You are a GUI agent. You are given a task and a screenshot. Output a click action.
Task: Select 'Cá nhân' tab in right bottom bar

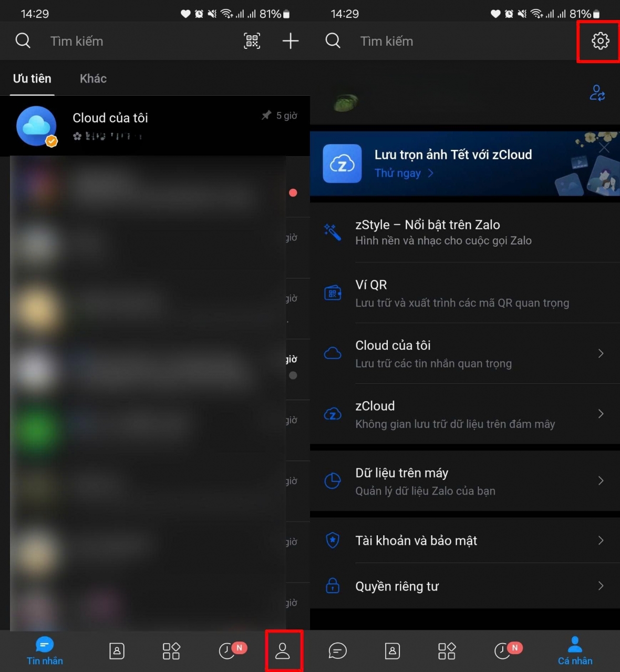pos(575,651)
